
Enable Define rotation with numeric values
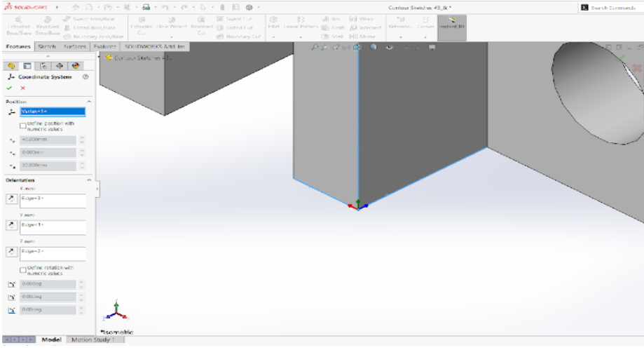tap(23, 269)
